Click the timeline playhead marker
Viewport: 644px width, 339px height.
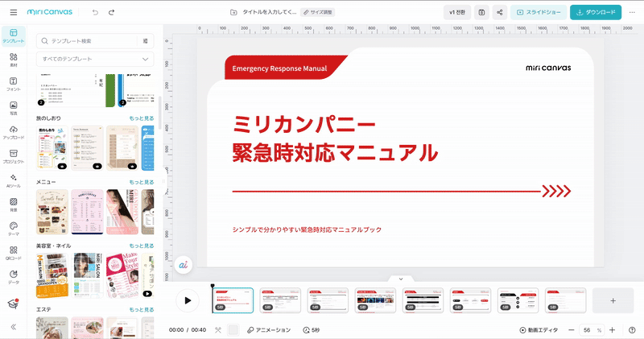[213, 286]
